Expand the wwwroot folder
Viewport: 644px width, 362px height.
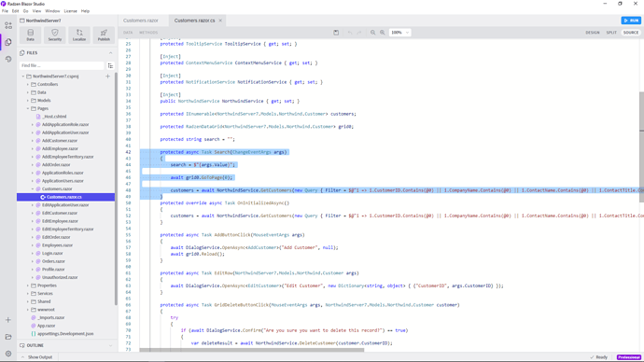(x=28, y=310)
